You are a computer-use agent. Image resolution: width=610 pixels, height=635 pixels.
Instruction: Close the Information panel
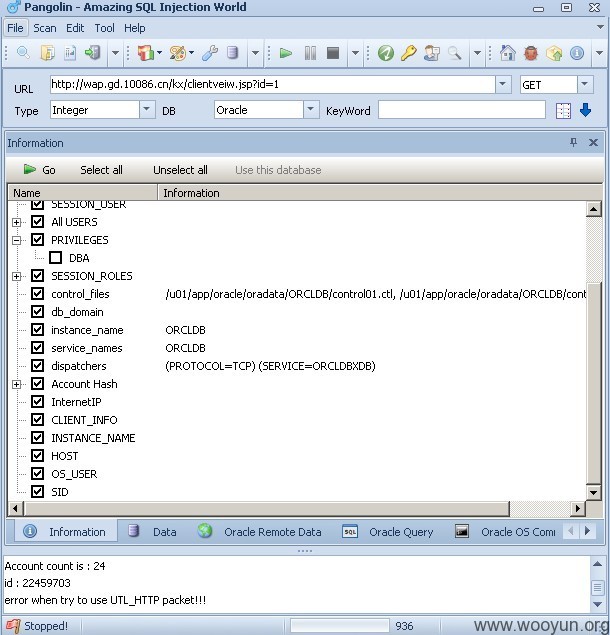coord(593,143)
